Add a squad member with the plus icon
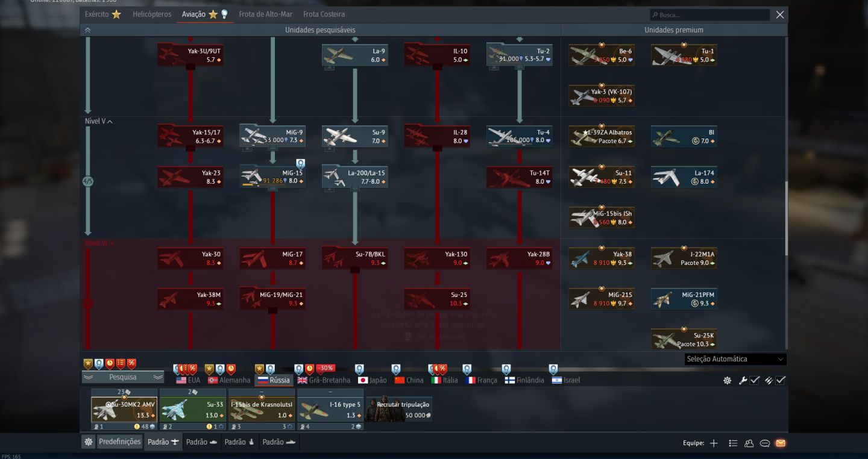 714,443
